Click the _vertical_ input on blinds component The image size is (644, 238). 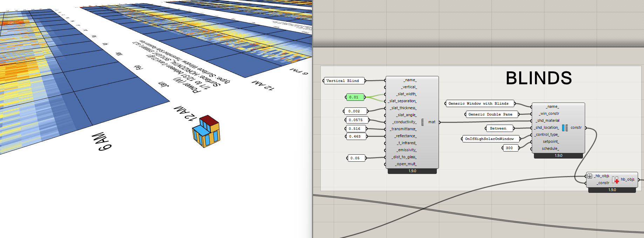tap(409, 87)
